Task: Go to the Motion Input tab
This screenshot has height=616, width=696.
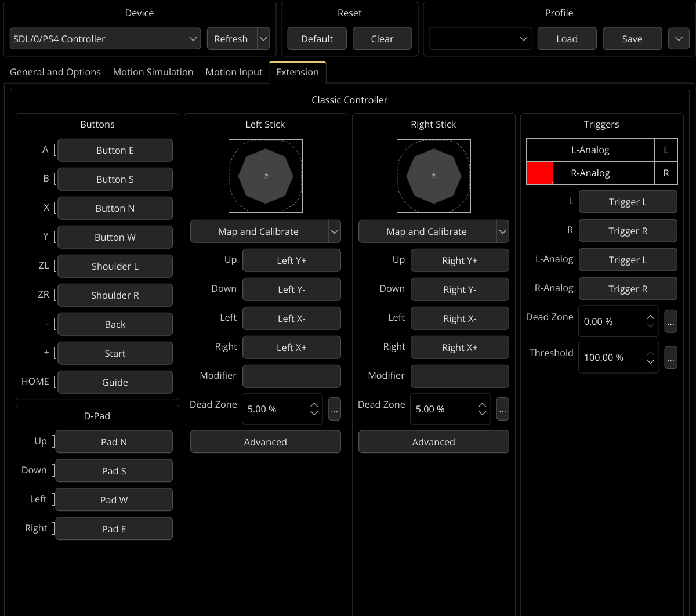Action: 234,72
